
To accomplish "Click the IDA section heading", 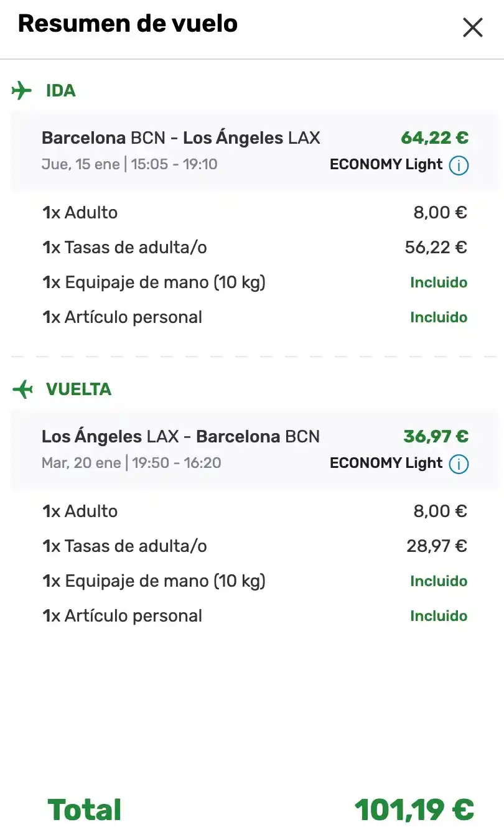I will pyautogui.click(x=61, y=91).
